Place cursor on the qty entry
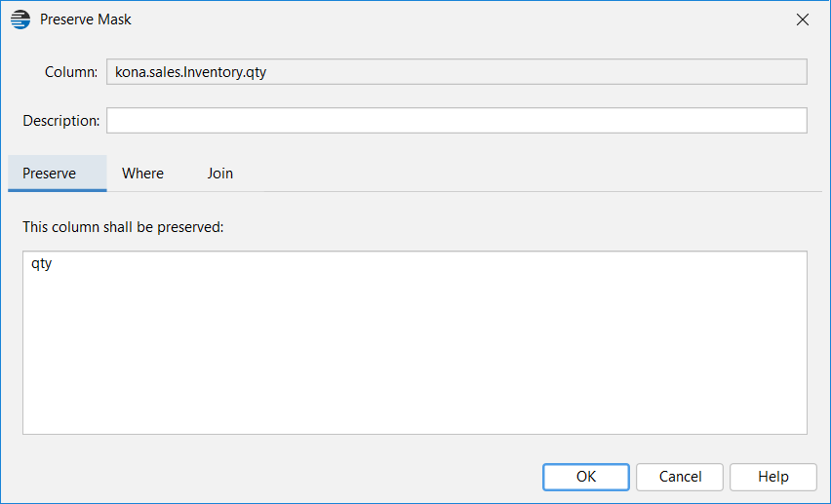The width and height of the screenshot is (831, 504). [x=41, y=263]
